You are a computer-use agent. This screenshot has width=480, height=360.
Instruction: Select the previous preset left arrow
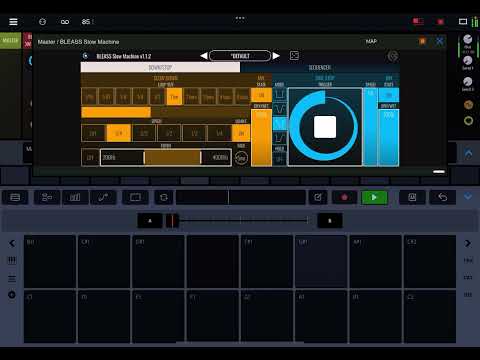click(204, 56)
